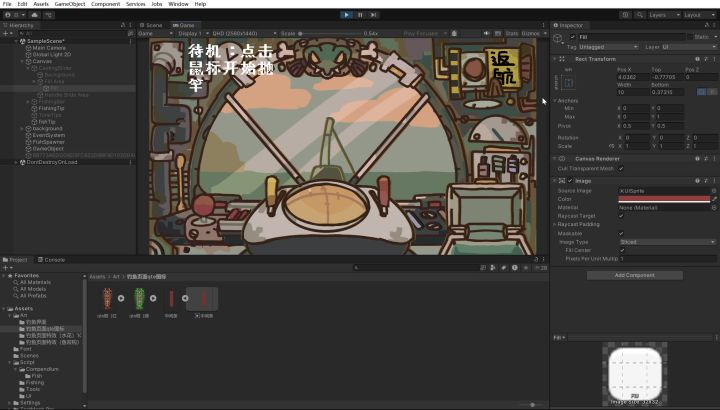Open the Image Type dropdown
This screenshot has height=410, width=720.
[667, 242]
